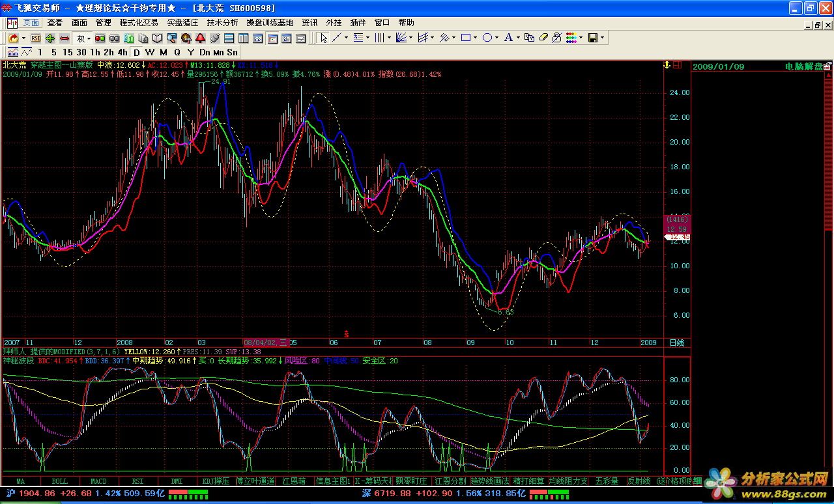Open the 程式化交易 menu
The height and width of the screenshot is (504, 834).
coord(139,23)
